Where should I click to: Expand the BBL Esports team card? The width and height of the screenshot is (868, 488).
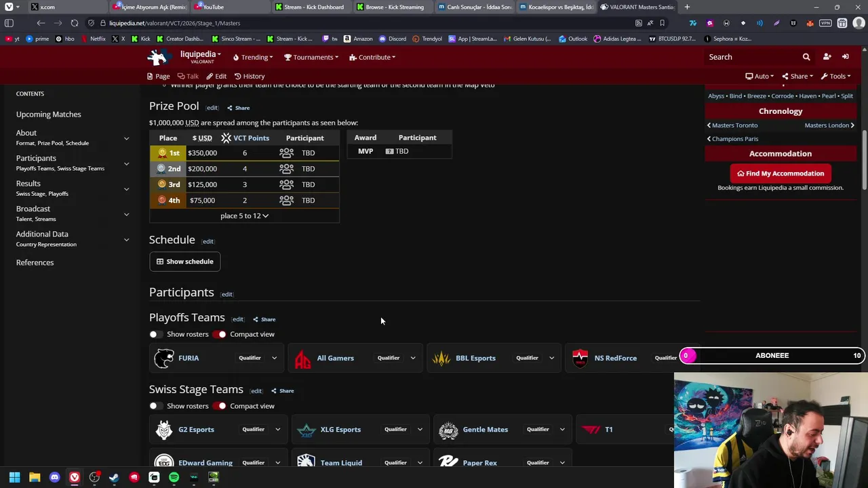point(551,358)
